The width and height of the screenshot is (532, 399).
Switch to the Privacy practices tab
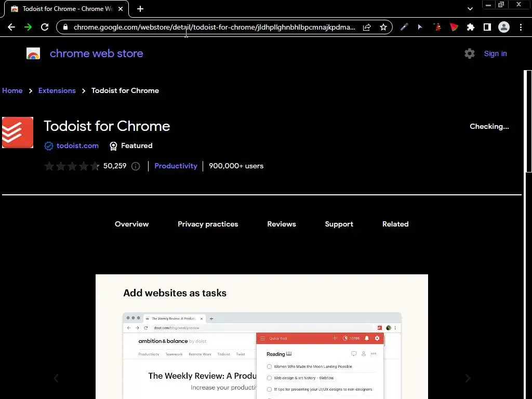(208, 224)
